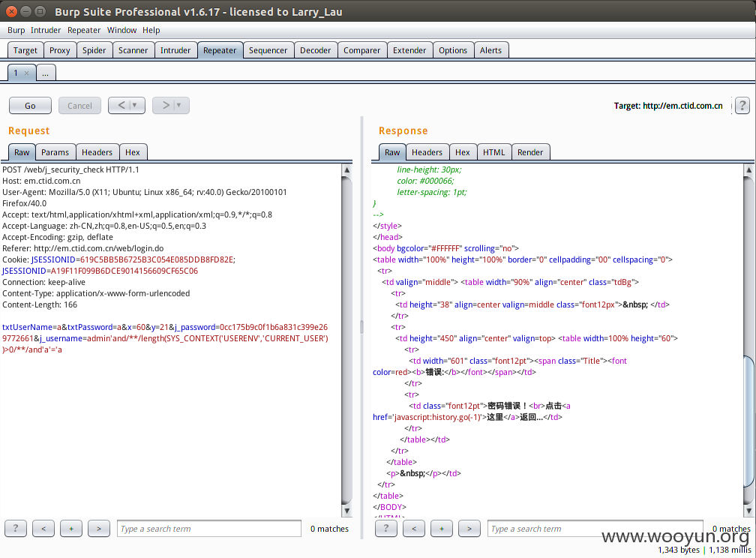Open the Sequencer tab

click(x=268, y=50)
